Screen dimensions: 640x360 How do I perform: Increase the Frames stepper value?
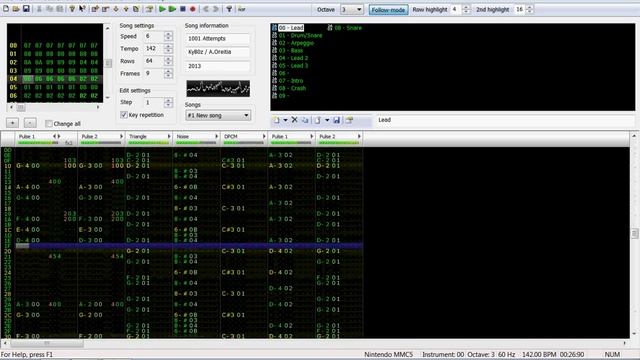tap(168, 71)
